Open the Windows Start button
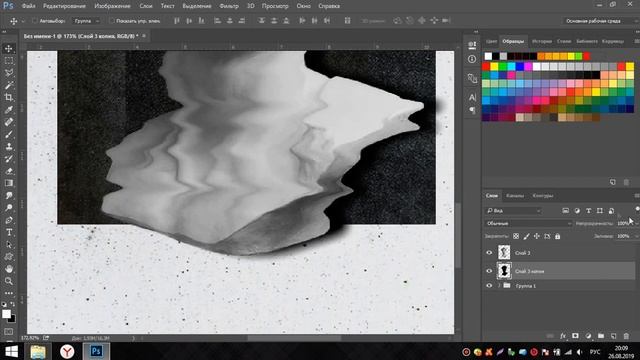Screen dimensions: 640x360 pos(11,351)
